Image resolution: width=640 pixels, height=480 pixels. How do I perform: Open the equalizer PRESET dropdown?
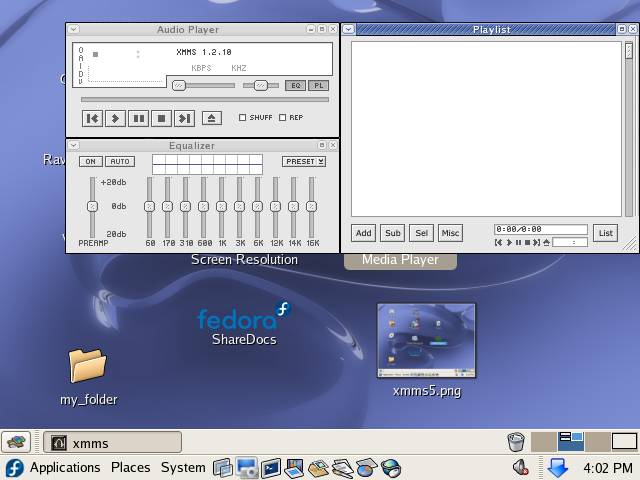tap(303, 162)
